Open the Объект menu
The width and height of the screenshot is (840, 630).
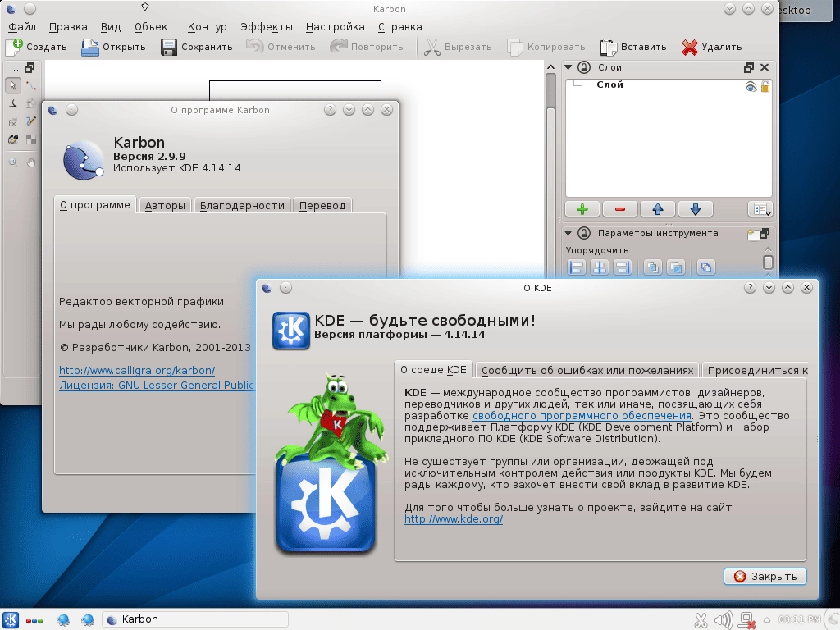tap(154, 27)
